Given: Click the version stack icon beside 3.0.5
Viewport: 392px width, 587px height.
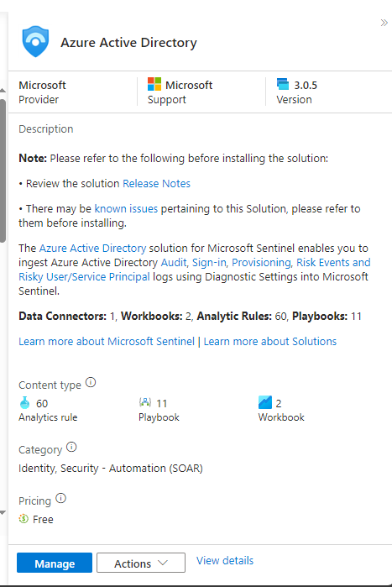Looking at the screenshot, I should [283, 84].
